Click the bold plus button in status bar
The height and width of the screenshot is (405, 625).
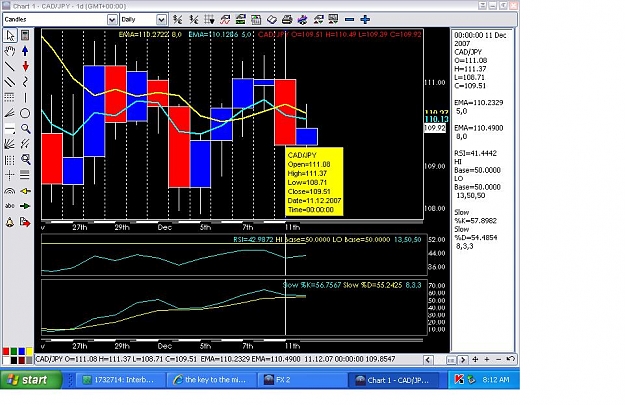tap(475, 359)
